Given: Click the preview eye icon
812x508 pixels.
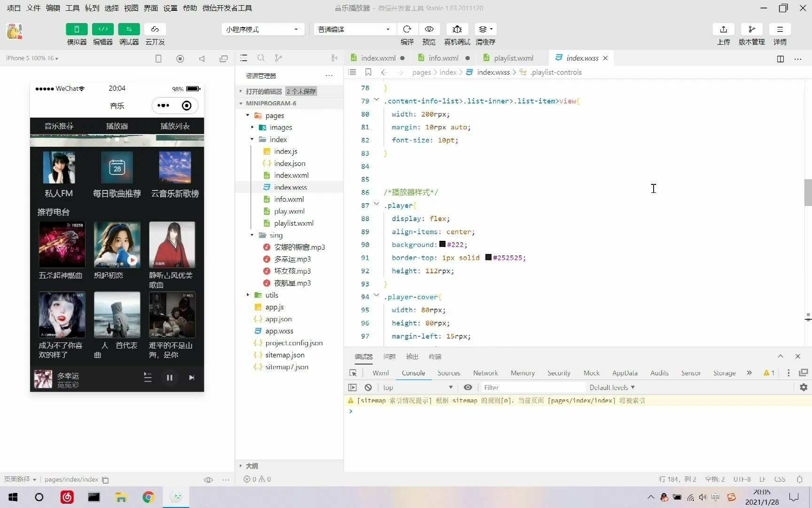Looking at the screenshot, I should pyautogui.click(x=429, y=29).
